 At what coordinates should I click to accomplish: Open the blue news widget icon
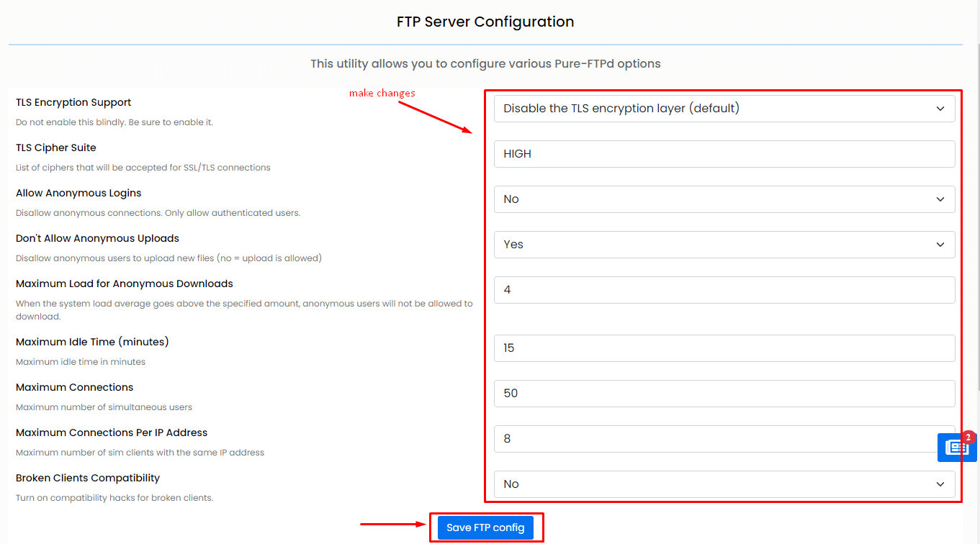click(956, 448)
